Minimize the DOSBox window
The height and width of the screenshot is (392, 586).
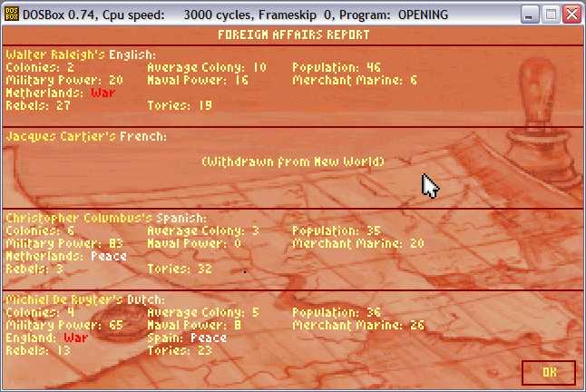[529, 15]
